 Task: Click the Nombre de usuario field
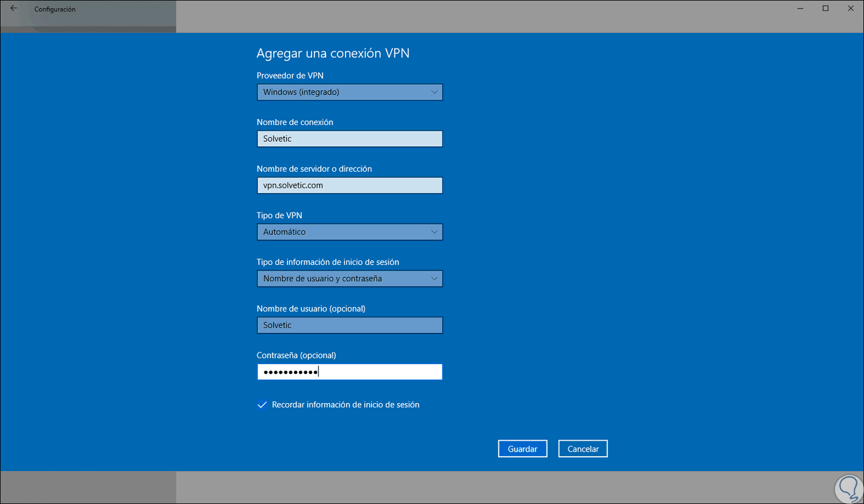pyautogui.click(x=350, y=325)
